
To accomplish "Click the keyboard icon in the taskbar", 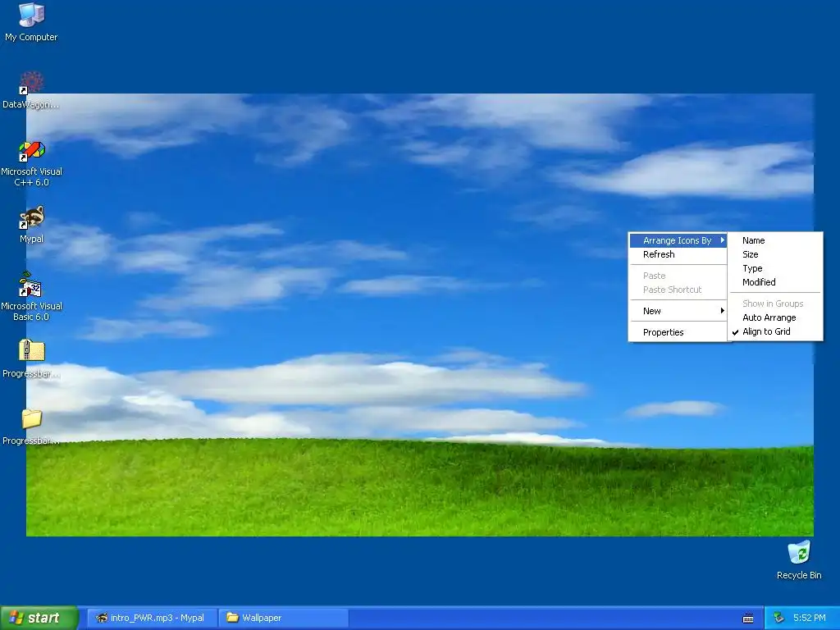I will point(748,619).
